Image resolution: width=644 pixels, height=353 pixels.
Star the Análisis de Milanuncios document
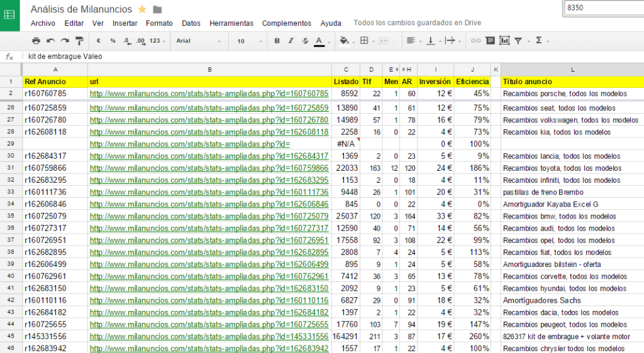click(x=142, y=9)
